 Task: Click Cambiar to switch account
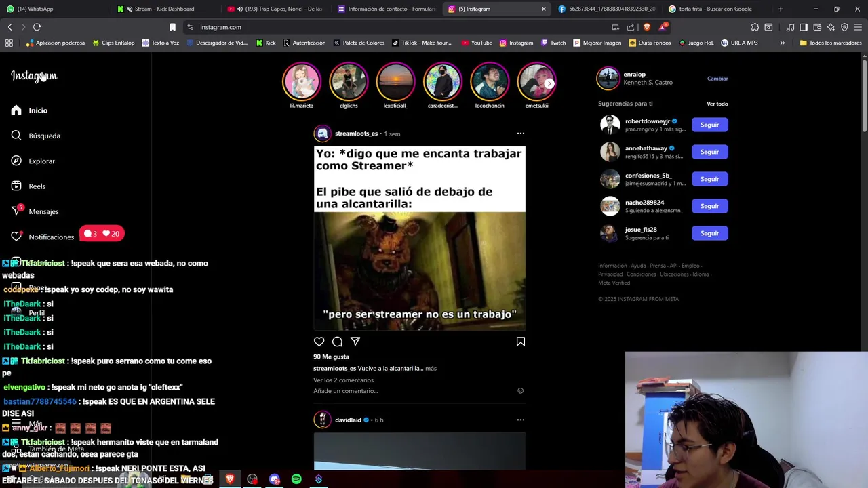717,79
